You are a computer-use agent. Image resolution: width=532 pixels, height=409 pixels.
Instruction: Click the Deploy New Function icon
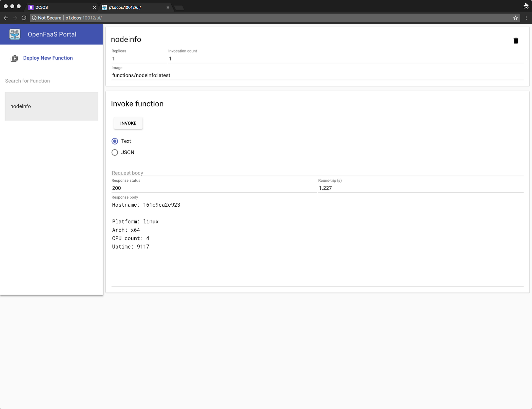[x=14, y=58]
